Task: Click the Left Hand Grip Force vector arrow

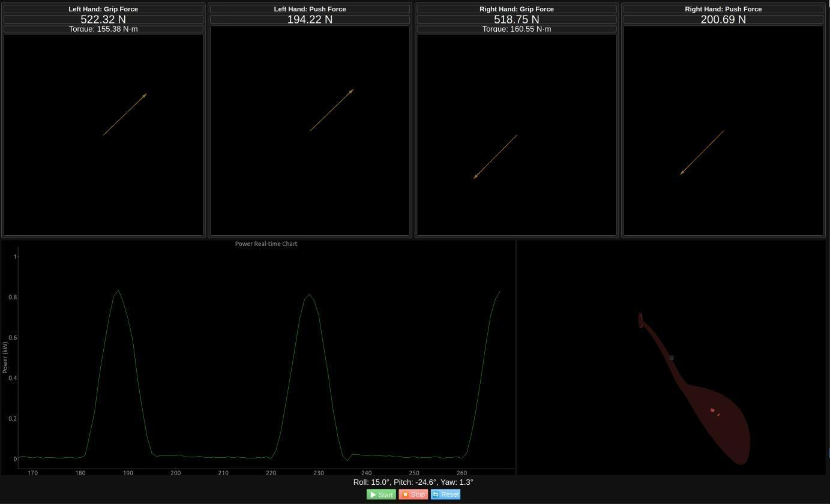Action: 125,114
